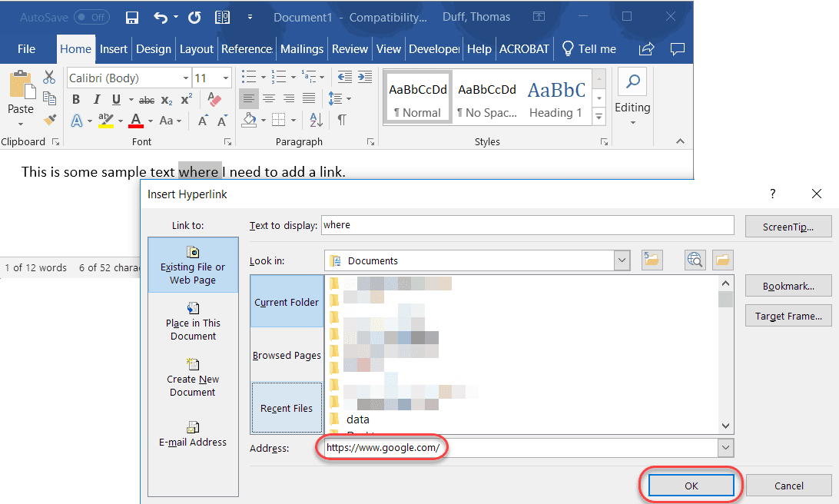Toggle Italic formatting
Image resolution: width=839 pixels, height=504 pixels.
tap(96, 100)
